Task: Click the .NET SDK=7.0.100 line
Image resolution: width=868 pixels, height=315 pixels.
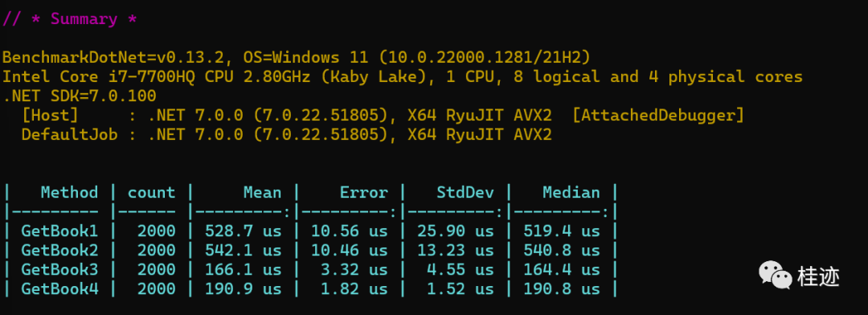Action: [79, 96]
